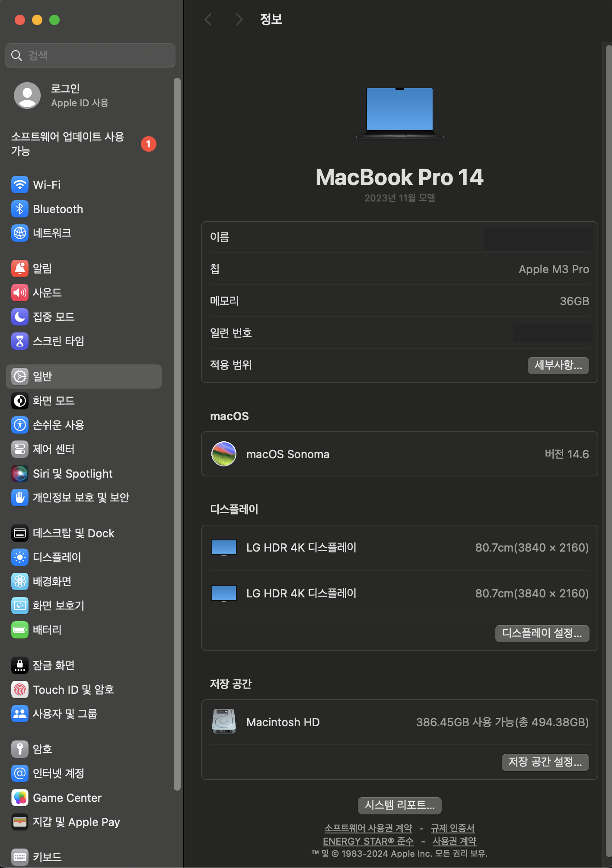Open 알림 bell icon
The width and height of the screenshot is (612, 868).
tap(20, 268)
